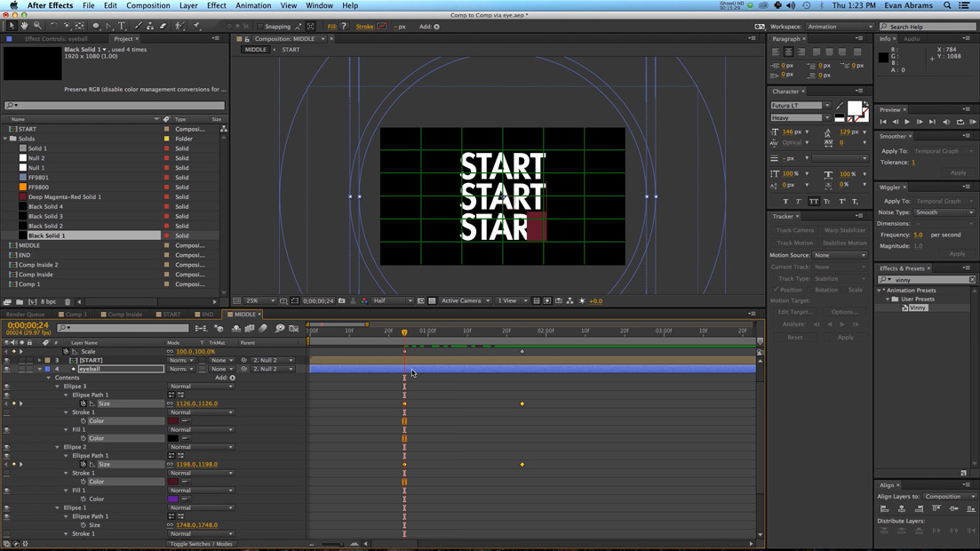The image size is (980, 551).
Task: Switch to the Comp Inside timeline tab
Action: 121,315
